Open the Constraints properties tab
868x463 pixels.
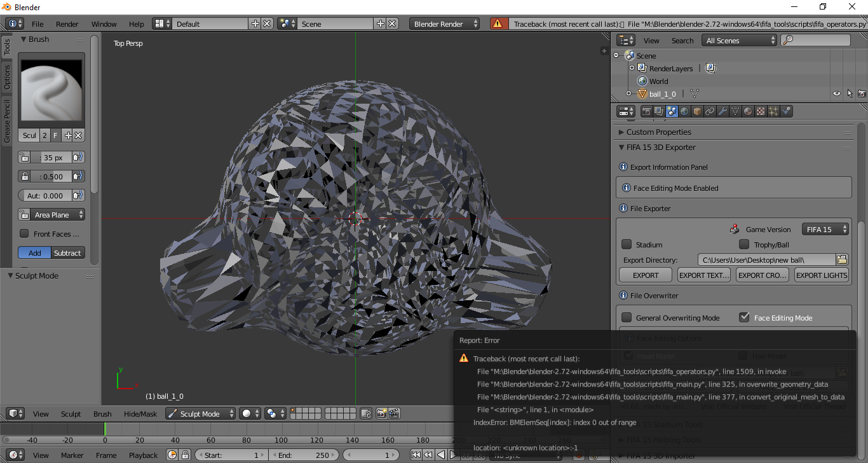[710, 111]
